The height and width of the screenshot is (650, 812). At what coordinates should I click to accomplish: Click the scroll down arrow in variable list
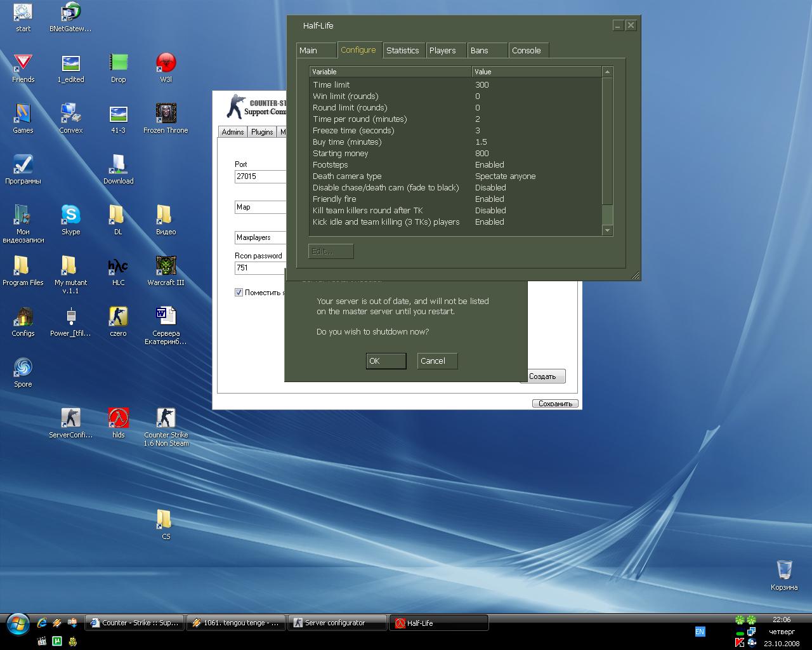point(607,230)
